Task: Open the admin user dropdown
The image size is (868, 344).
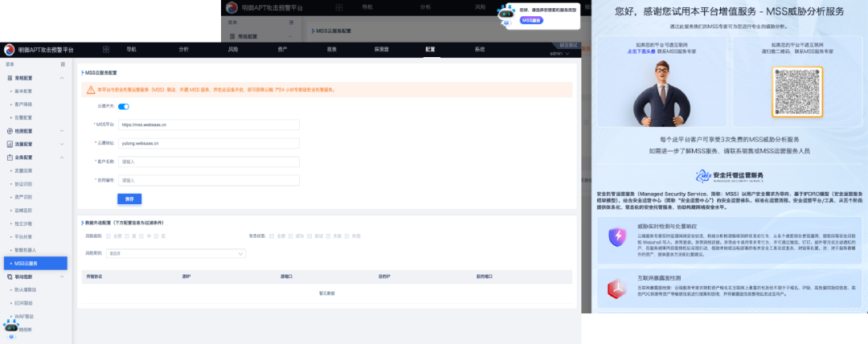Action: pos(561,55)
